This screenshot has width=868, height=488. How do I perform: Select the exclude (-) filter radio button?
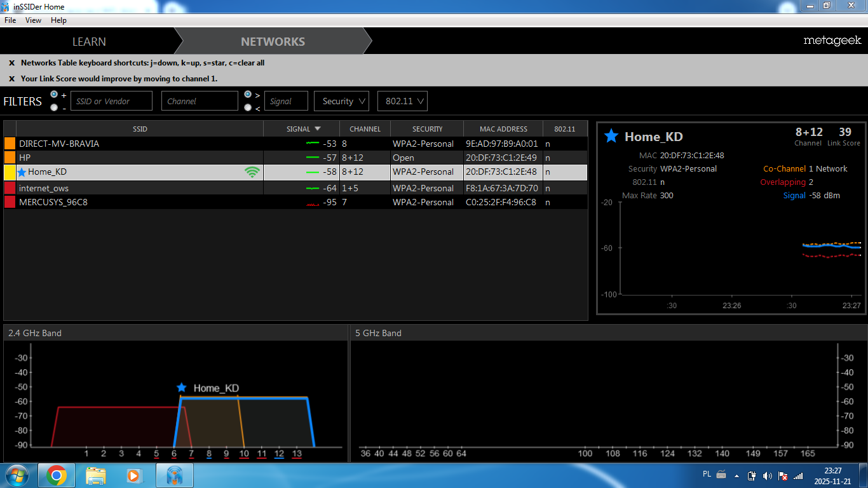click(x=54, y=107)
